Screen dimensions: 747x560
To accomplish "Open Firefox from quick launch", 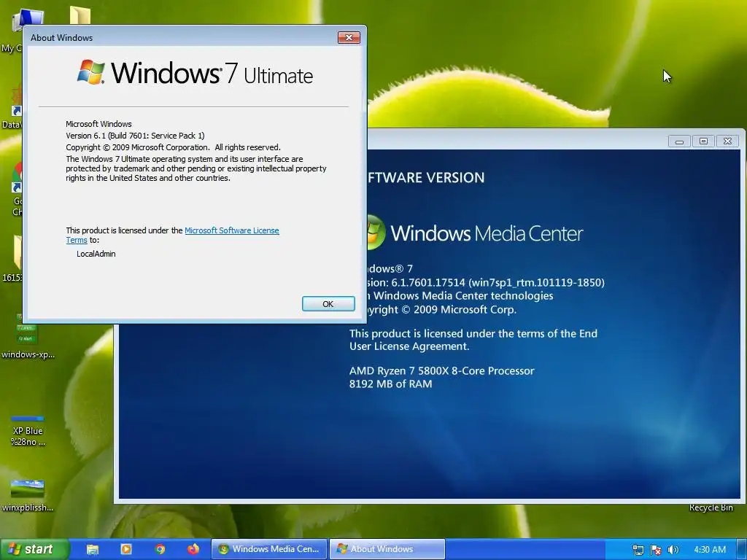I will [193, 549].
